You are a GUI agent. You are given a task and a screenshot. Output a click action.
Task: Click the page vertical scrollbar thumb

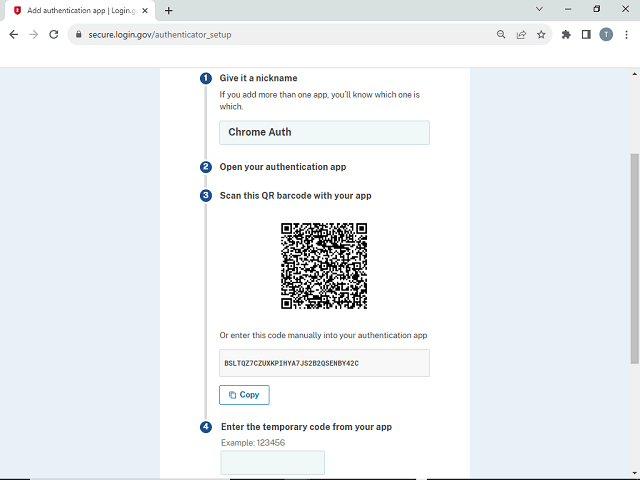634,258
